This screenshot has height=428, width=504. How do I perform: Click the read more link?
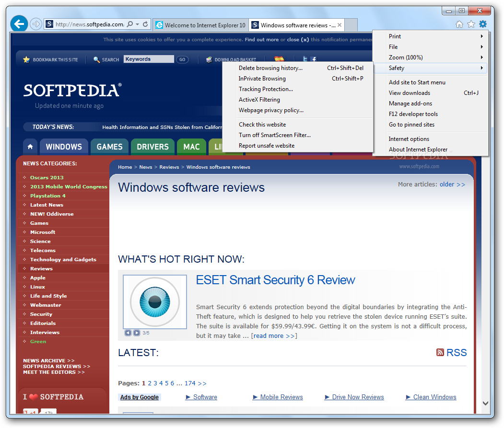(x=274, y=336)
